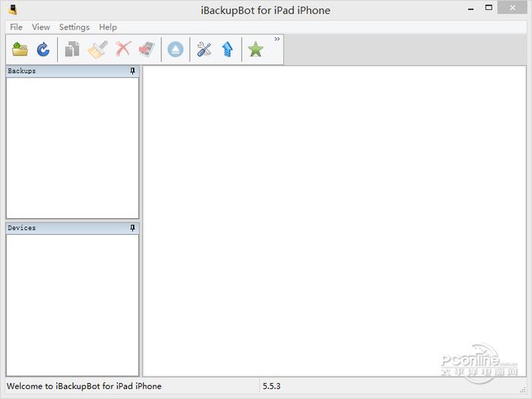Open the File menu
Screen dimensions: 532x399
[x=16, y=27]
